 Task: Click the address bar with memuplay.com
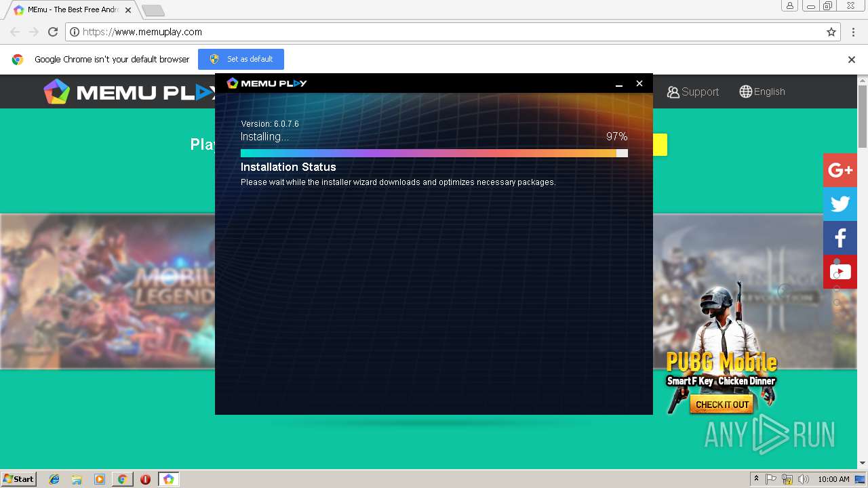pos(453,32)
